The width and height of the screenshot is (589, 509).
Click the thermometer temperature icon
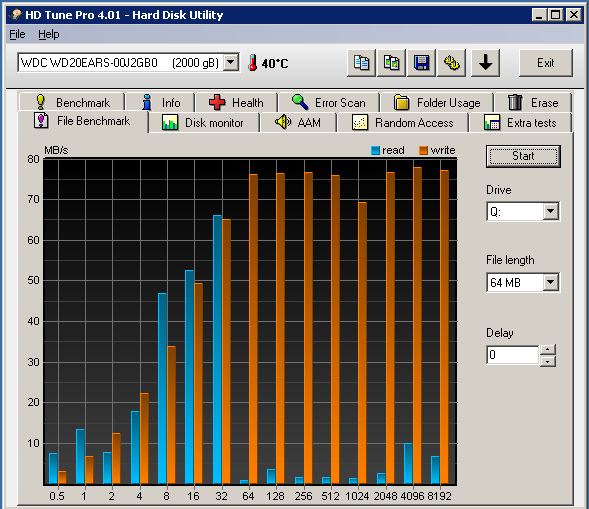(253, 62)
